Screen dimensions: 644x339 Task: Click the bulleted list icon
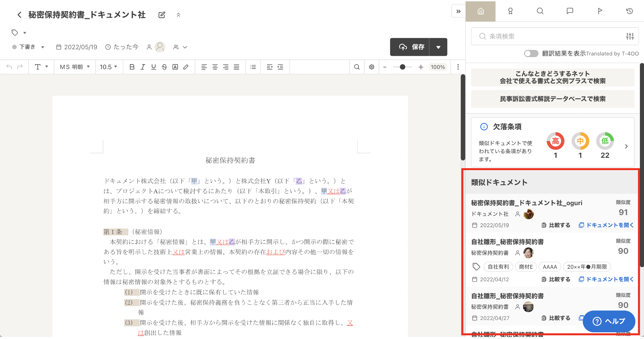tap(253, 67)
